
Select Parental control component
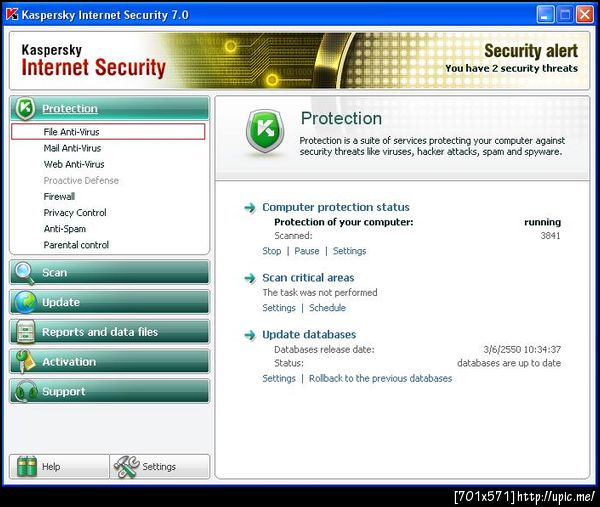tap(76, 245)
